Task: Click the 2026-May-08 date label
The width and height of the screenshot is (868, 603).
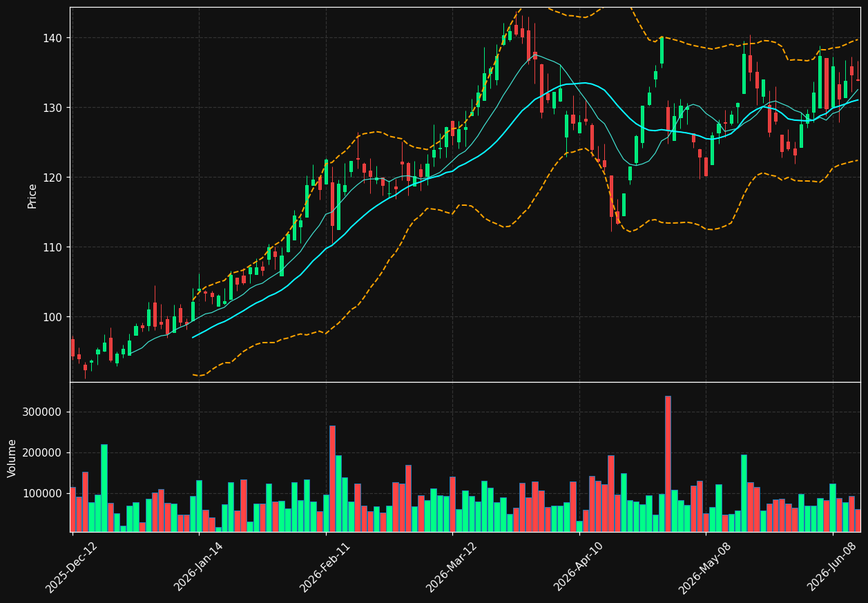Action: coord(705,567)
